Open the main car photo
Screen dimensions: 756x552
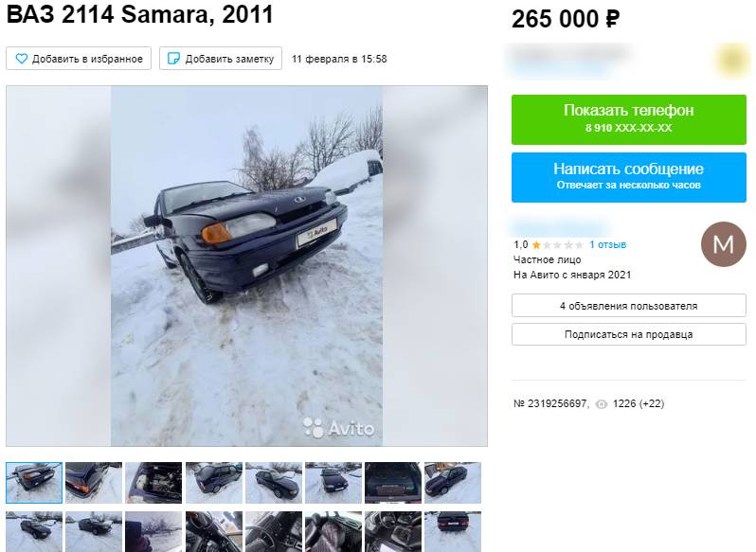pos(246,266)
